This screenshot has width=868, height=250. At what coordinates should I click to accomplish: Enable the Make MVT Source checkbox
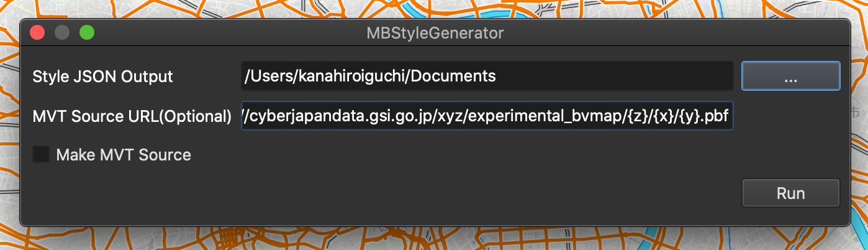(x=41, y=155)
